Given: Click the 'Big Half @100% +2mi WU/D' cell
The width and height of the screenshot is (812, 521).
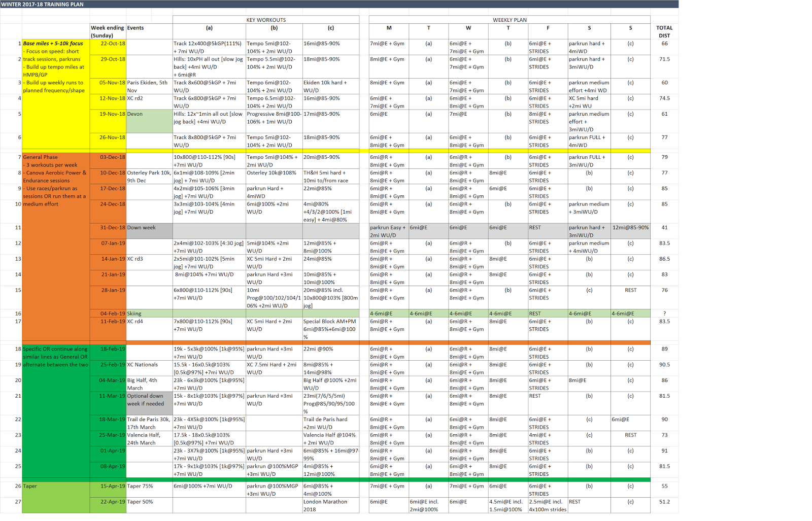Looking at the screenshot, I should coord(331,384).
